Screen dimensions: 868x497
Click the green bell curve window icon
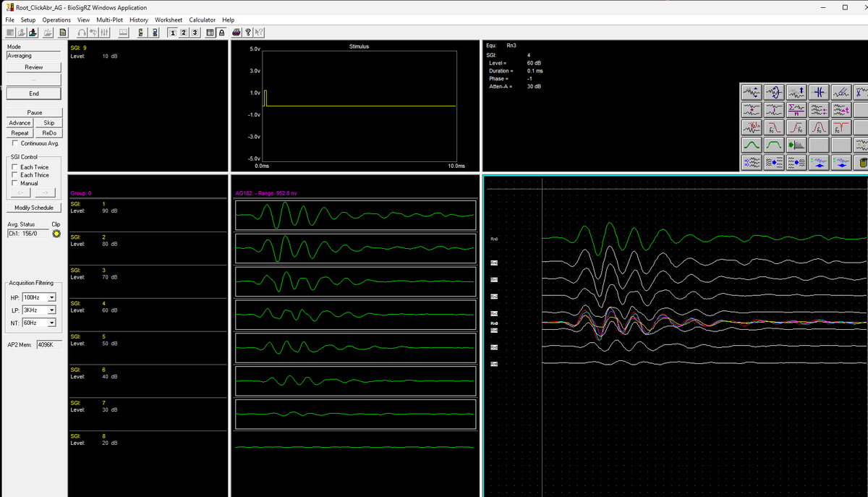point(752,145)
